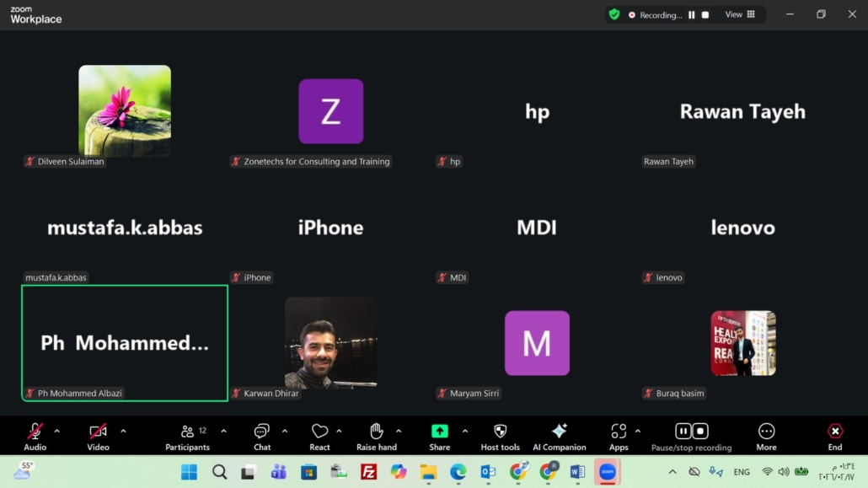Expand Video options arrow
This screenshot has height=488, width=868.
[123, 431]
